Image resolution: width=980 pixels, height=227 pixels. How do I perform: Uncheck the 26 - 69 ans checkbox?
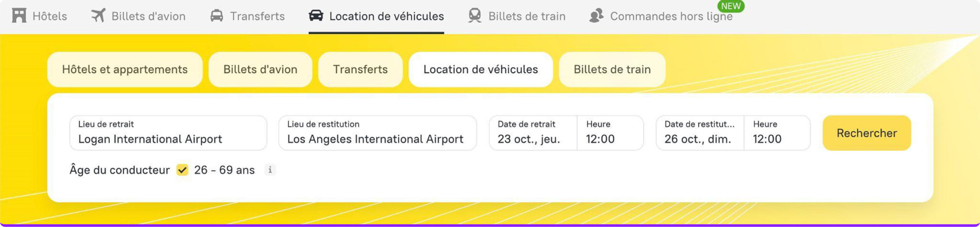(x=182, y=170)
